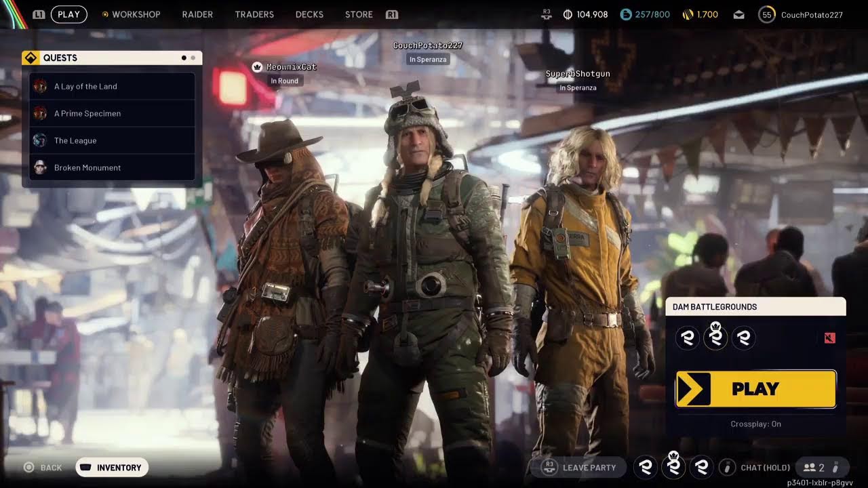Toggle the red muted speaker icon
This screenshot has height=488, width=868.
830,338
